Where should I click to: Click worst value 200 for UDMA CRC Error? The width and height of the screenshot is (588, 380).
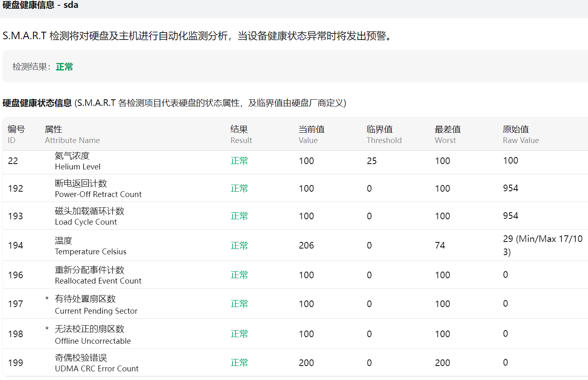pyautogui.click(x=443, y=363)
